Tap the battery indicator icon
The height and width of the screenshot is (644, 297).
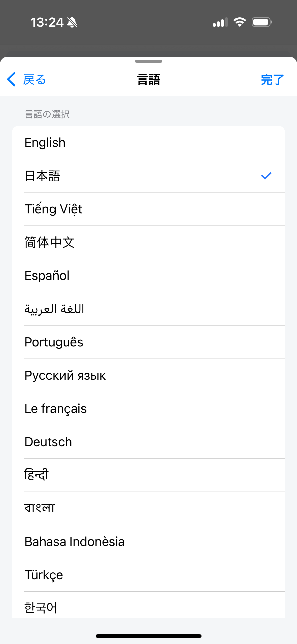pos(262,22)
